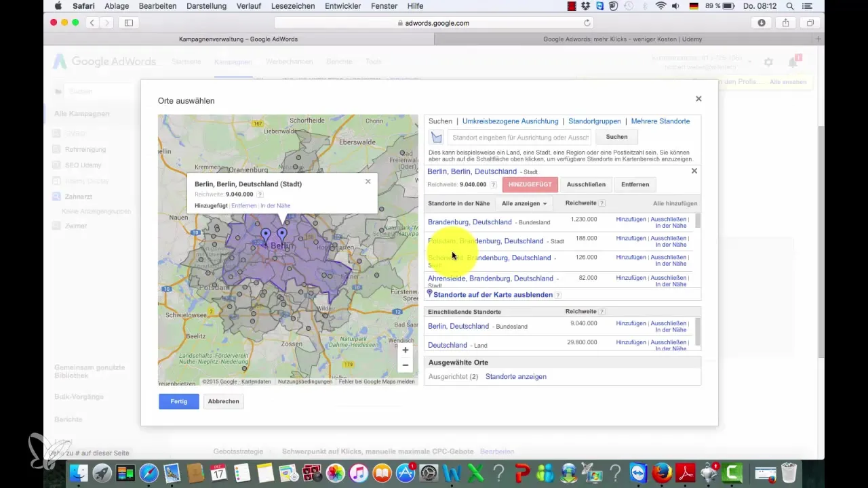Image resolution: width=868 pixels, height=488 pixels.
Task: Click In der Nähe for Berlin Bundesland
Action: coord(671,330)
